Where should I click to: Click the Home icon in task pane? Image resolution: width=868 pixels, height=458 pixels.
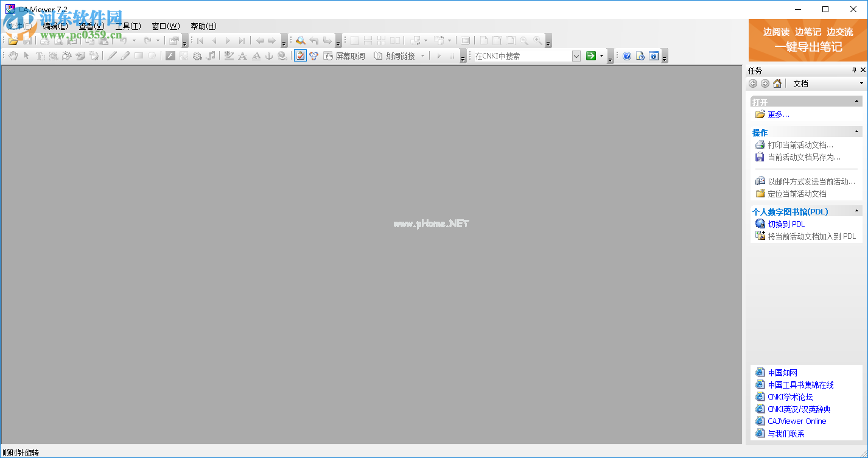point(777,83)
